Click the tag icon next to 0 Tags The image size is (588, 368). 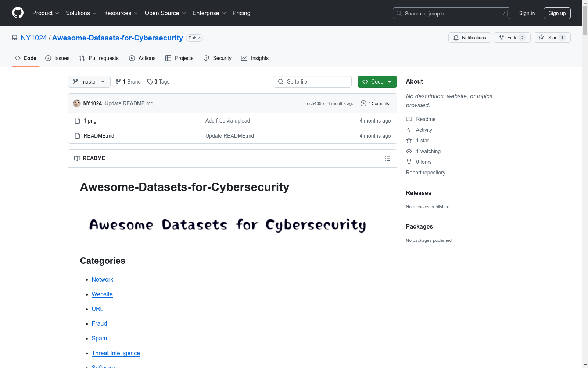(150, 82)
